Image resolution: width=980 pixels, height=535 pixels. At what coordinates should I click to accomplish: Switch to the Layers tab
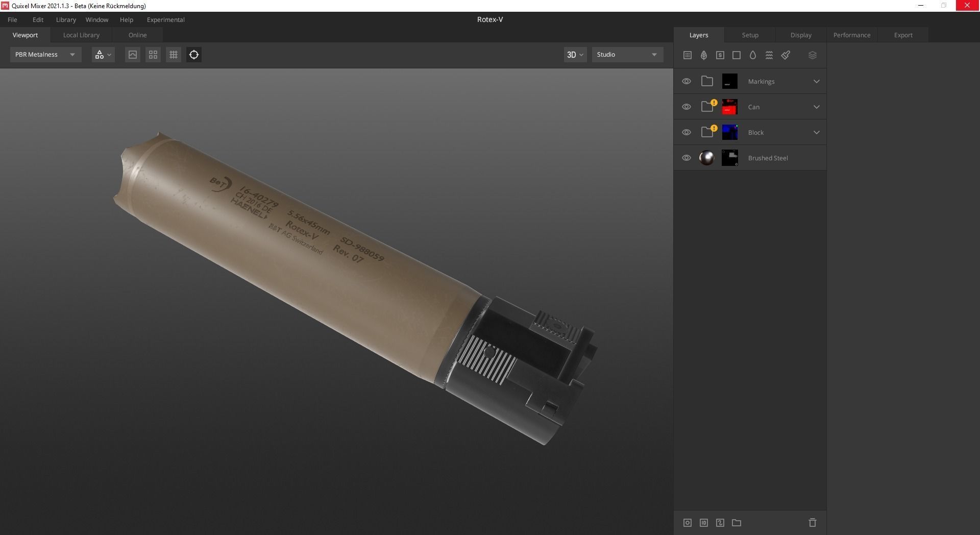[699, 35]
